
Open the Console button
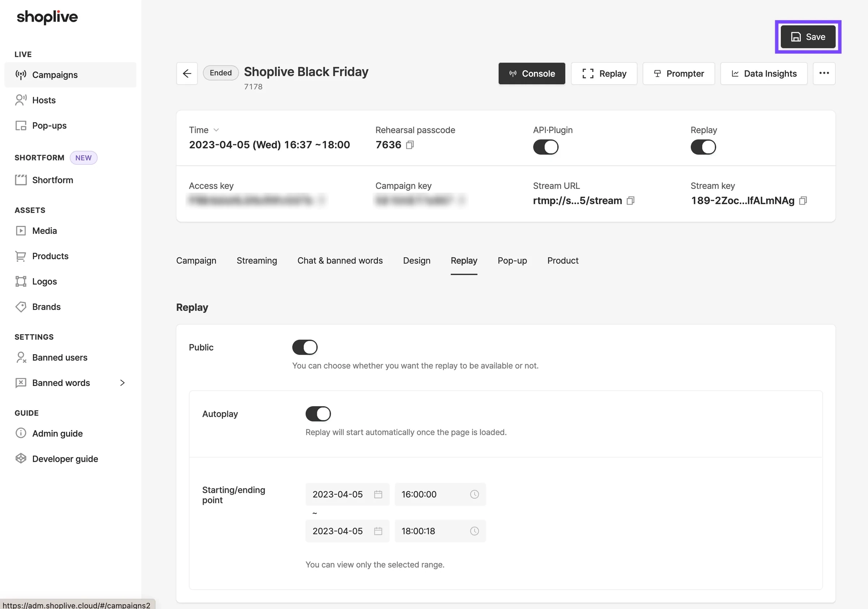[532, 73]
